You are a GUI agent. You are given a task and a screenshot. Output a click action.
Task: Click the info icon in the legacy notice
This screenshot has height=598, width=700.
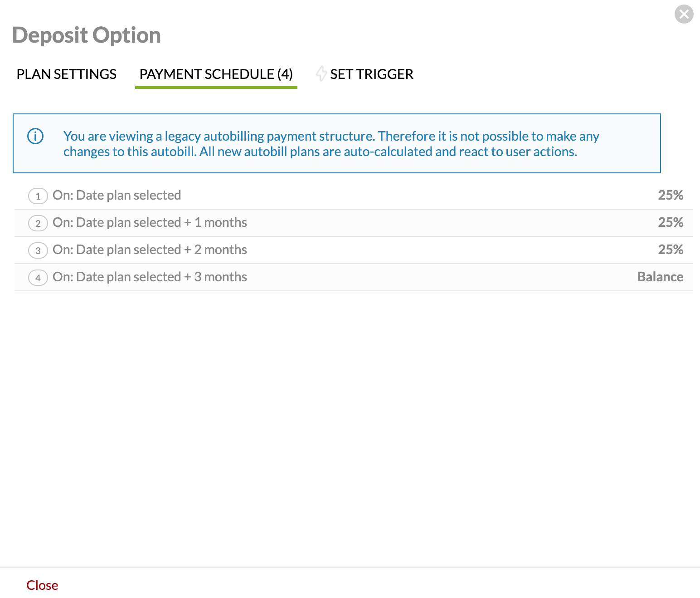click(x=35, y=136)
